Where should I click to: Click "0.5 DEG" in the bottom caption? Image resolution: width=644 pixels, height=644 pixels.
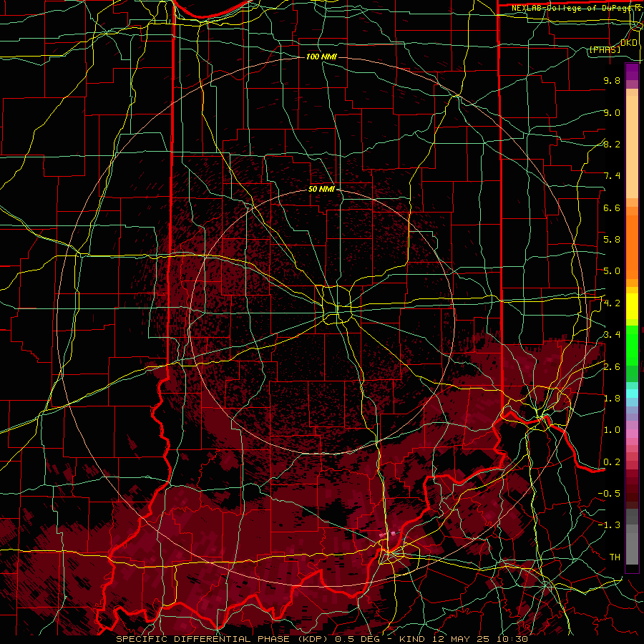356,639
